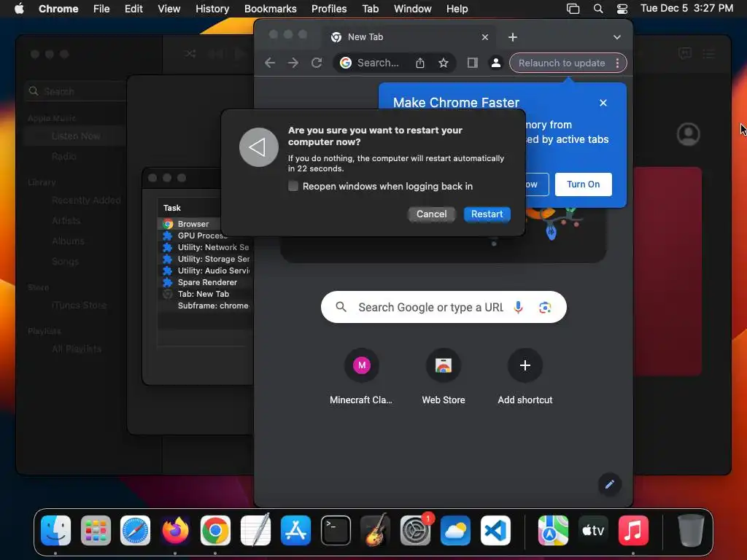Click the date and time in menu bar

pyautogui.click(x=686, y=9)
